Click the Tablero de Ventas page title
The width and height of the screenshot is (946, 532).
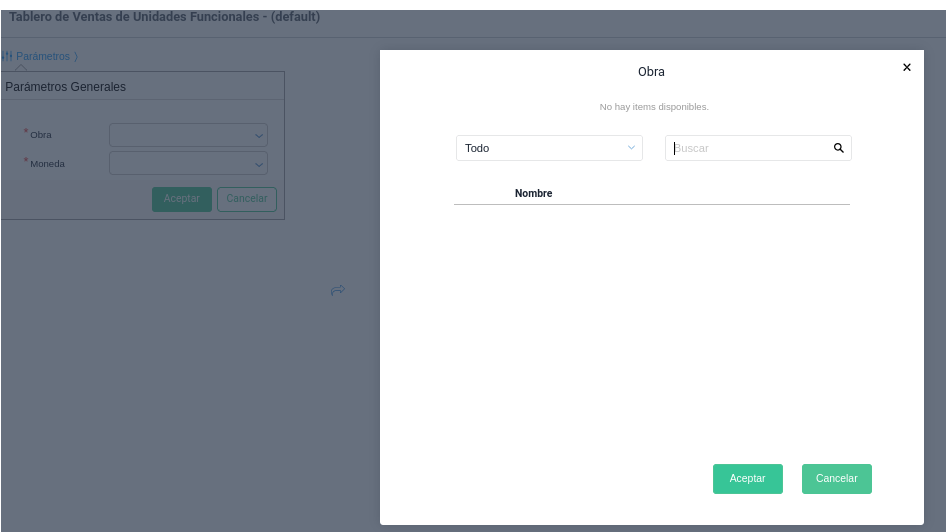coord(164,17)
